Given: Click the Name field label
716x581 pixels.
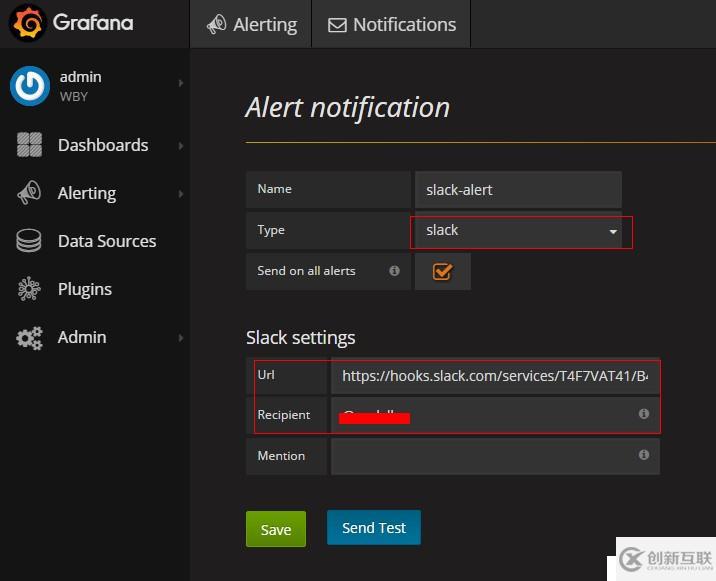Looking at the screenshot, I should [x=274, y=189].
